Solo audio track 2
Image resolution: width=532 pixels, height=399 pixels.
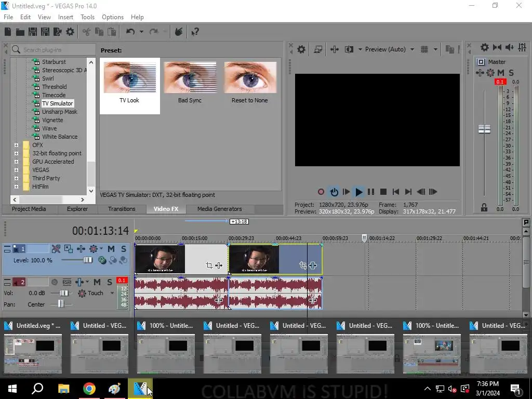click(110, 282)
